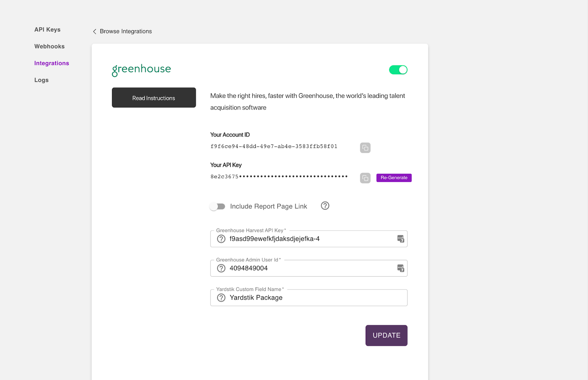Click password manager icon in Admin User Id field
The height and width of the screenshot is (380, 588).
pos(401,268)
